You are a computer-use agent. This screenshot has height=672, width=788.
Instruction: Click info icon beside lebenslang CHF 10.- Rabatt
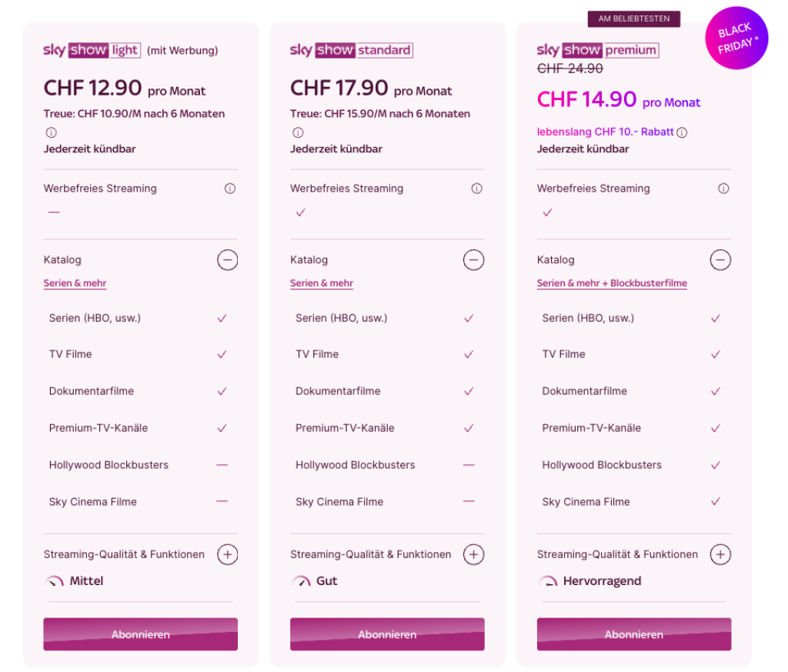coord(682,132)
